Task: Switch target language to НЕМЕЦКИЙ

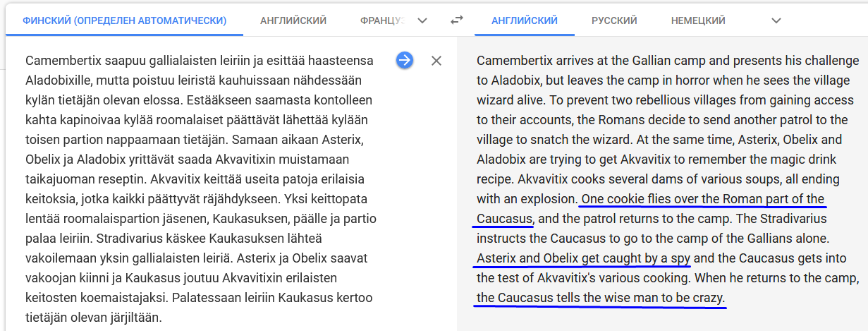Action: (698, 20)
